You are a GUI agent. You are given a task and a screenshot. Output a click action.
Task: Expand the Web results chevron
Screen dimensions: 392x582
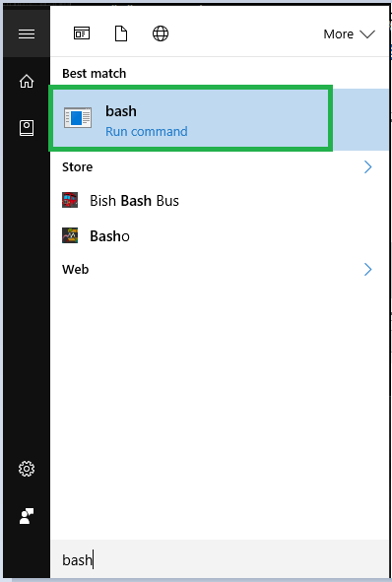[x=367, y=269]
